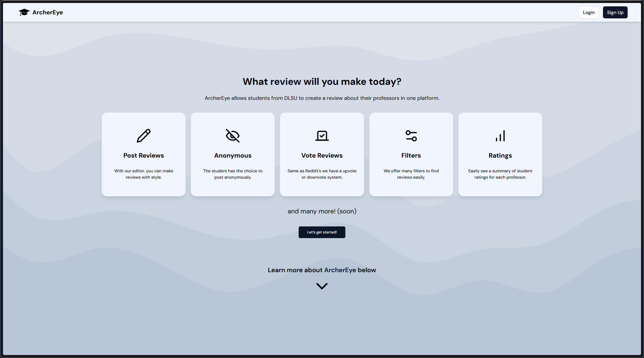Screen dimensions: 644x358
Task: Select the bar chart icon above Ratings
Action: (x=500, y=136)
